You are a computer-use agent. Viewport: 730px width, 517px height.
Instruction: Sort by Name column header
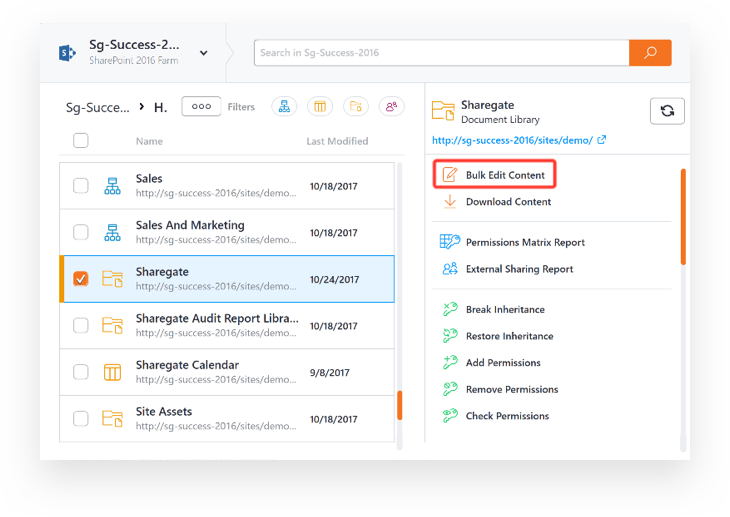pyautogui.click(x=149, y=141)
